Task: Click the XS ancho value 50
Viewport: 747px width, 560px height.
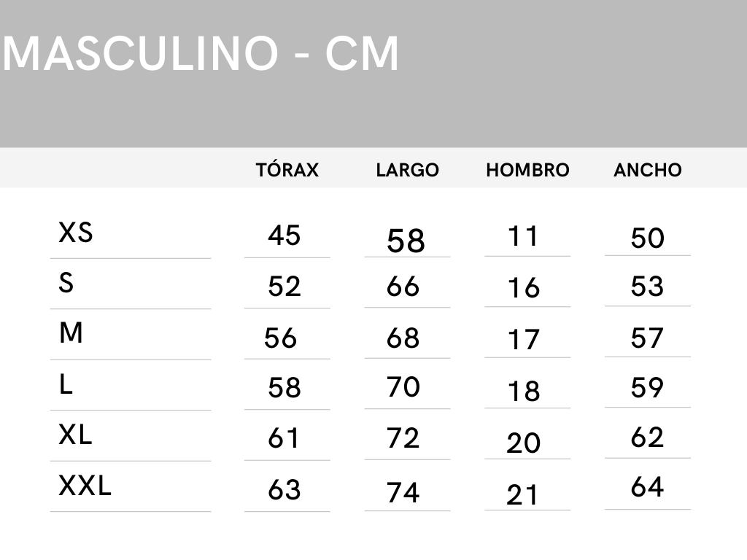Action: click(648, 238)
